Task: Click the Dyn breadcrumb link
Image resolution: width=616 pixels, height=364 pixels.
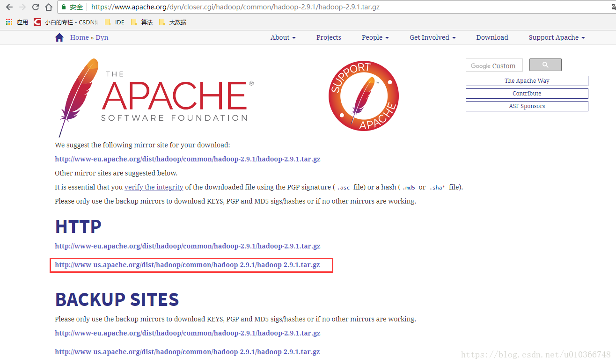Action: click(x=102, y=37)
